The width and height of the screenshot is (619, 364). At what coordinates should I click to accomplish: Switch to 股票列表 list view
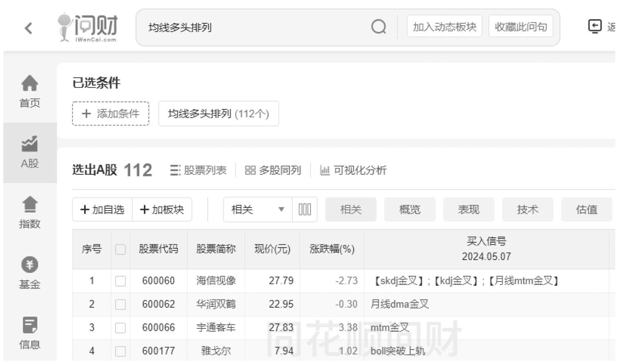point(199,170)
